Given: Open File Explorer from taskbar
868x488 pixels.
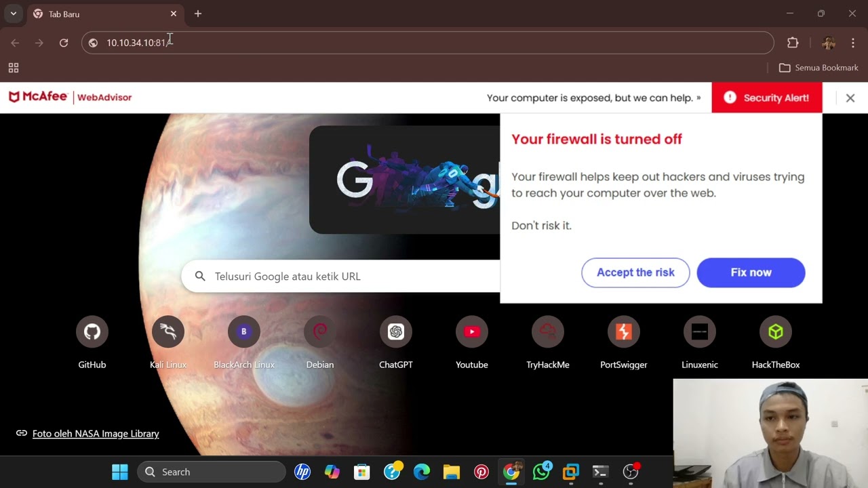Looking at the screenshot, I should click(x=452, y=472).
